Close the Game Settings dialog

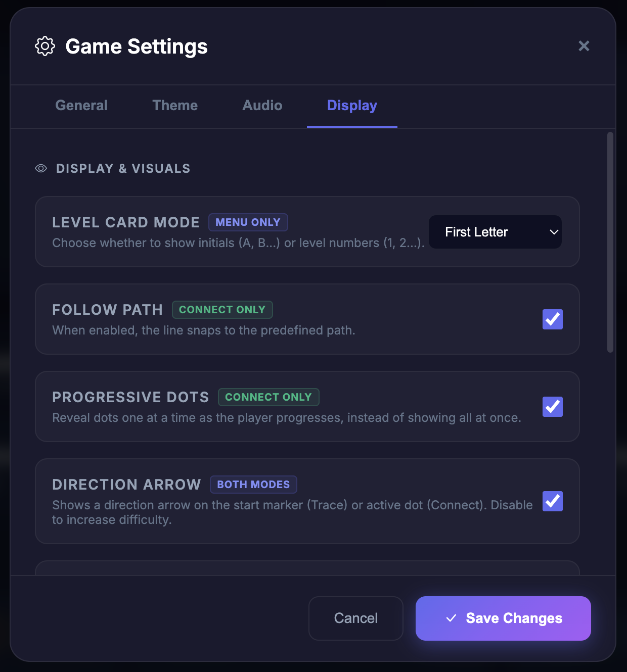pyautogui.click(x=584, y=46)
